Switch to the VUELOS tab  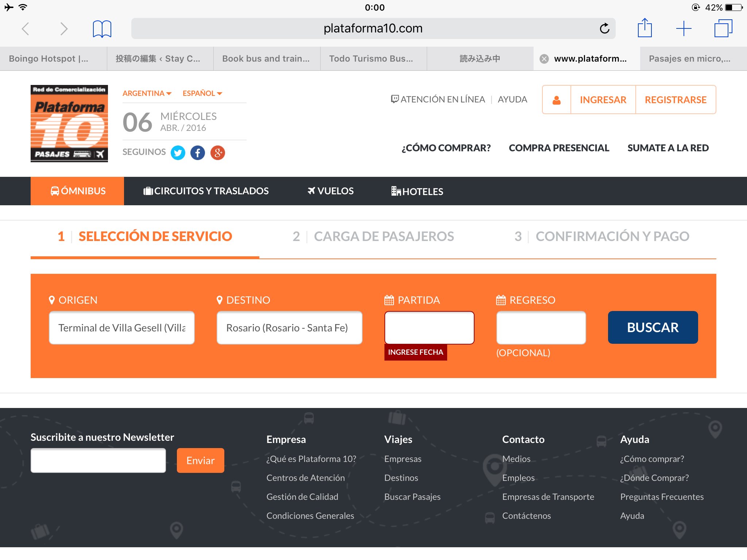(330, 191)
